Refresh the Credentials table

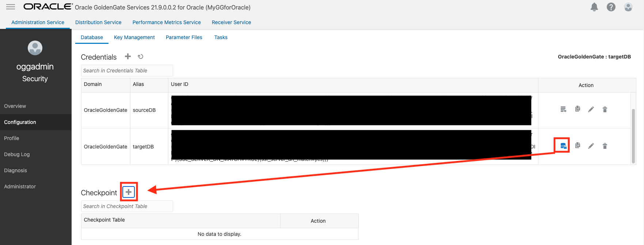pos(141,56)
